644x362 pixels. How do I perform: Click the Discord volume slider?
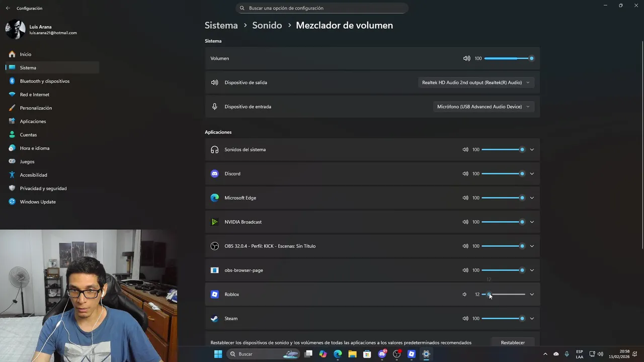503,173
